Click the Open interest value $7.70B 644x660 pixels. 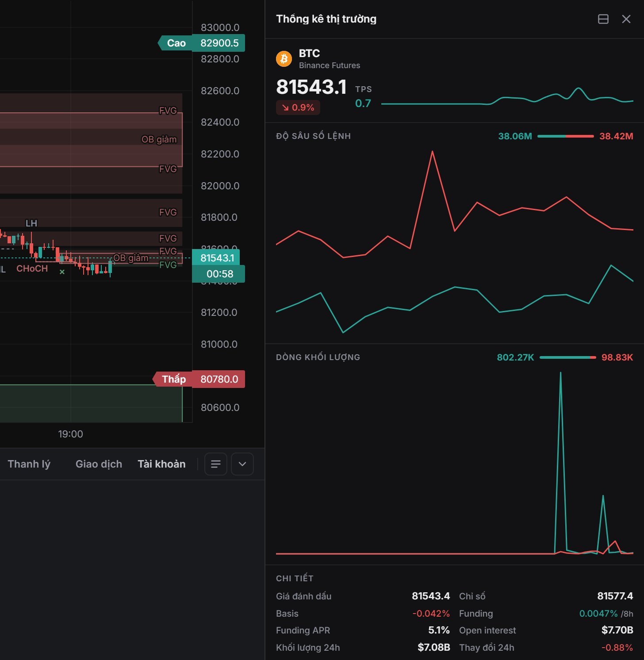[x=617, y=630]
